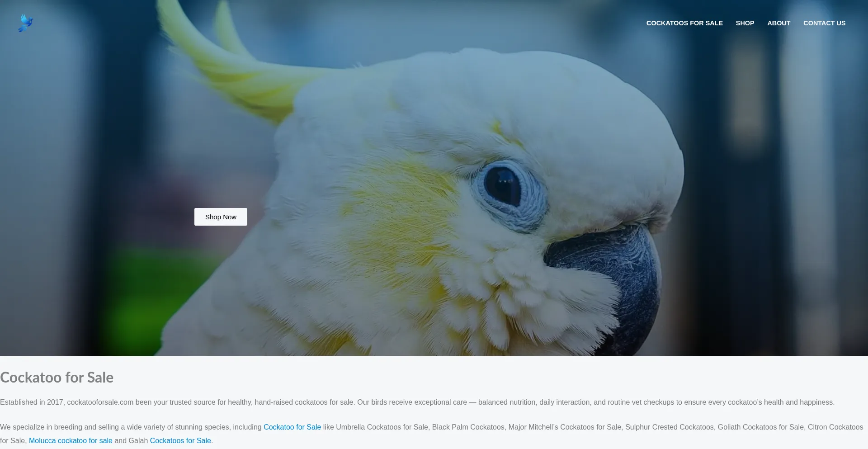
Task: Click the Established in 2017 sentence
Action: click(177, 402)
